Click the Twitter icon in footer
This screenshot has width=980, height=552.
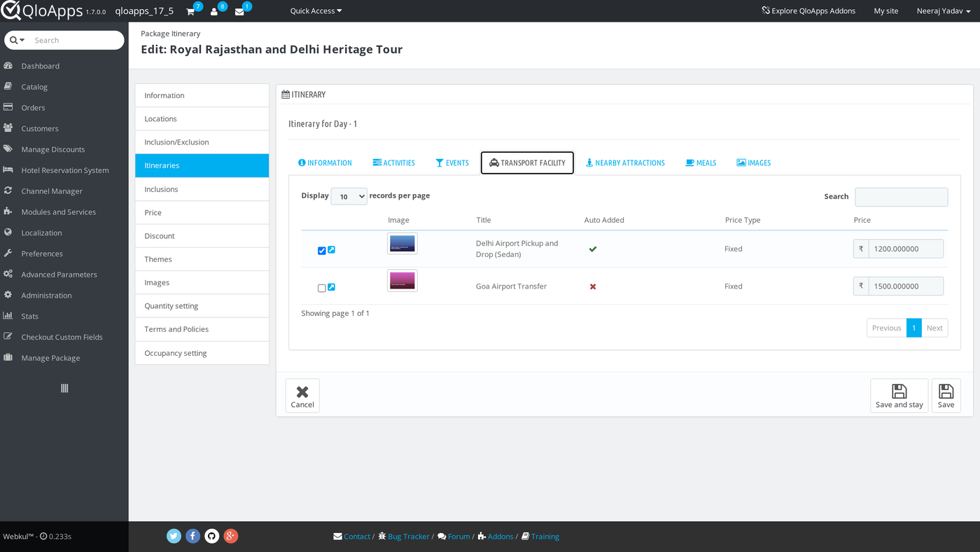pyautogui.click(x=174, y=536)
